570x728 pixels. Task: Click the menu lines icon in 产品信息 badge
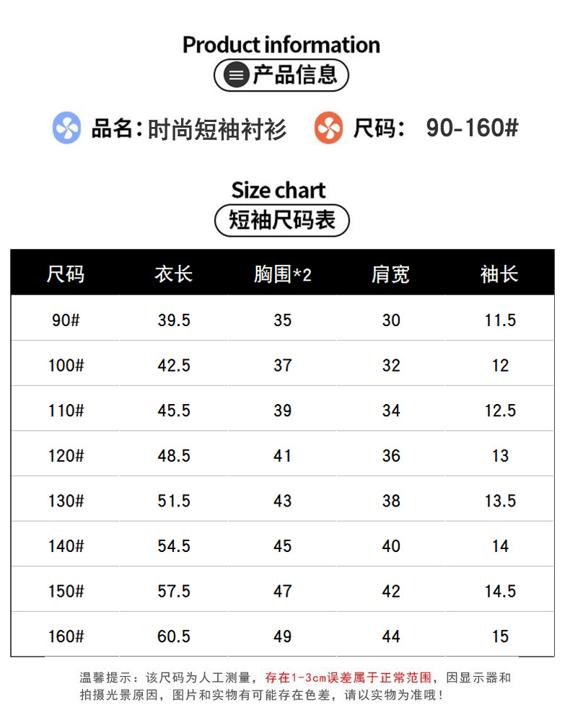(x=236, y=75)
